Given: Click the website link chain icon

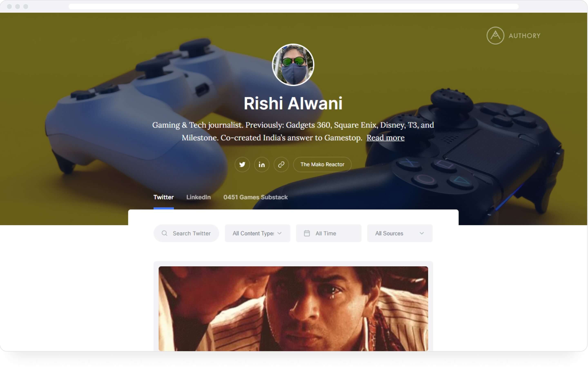Looking at the screenshot, I should coord(281,165).
